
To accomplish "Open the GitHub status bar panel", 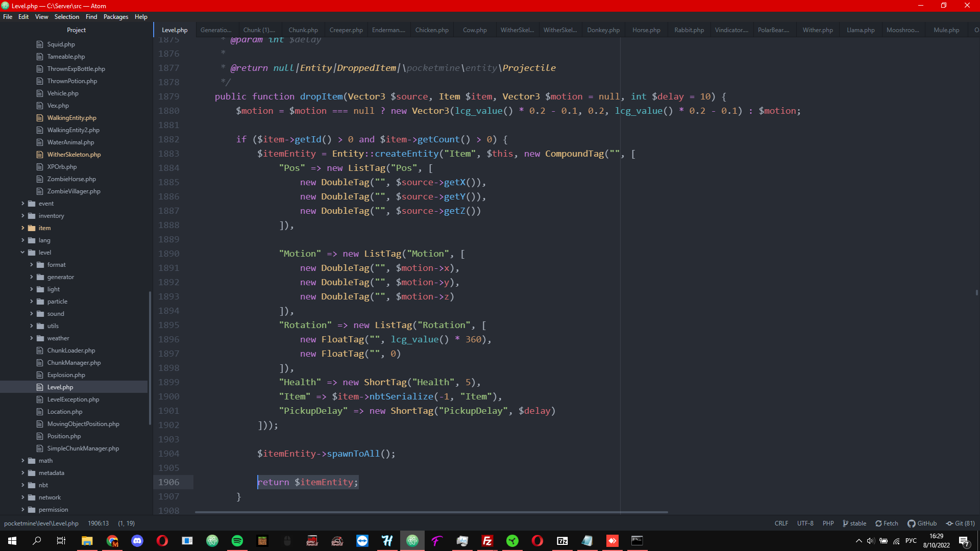I will [x=922, y=523].
